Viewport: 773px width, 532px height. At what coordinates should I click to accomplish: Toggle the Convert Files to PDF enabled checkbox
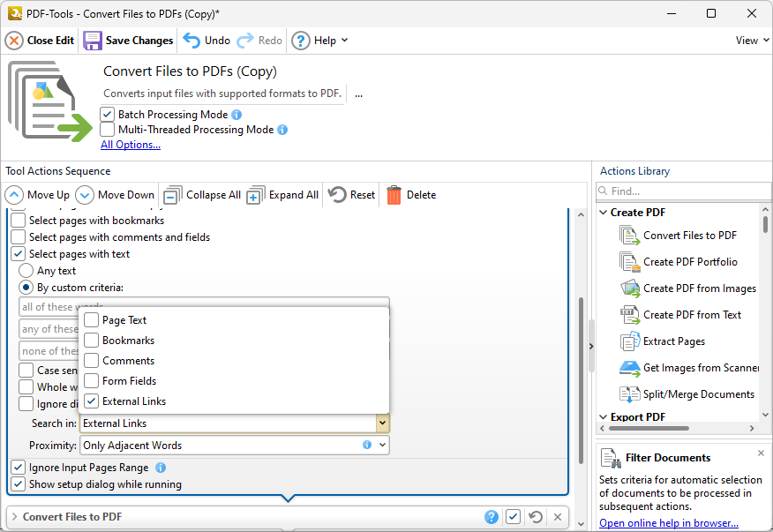(x=513, y=517)
